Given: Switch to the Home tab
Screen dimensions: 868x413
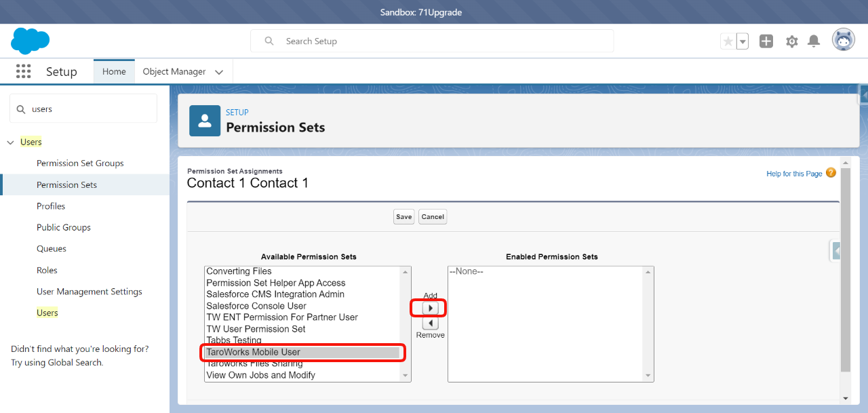Looking at the screenshot, I should coord(114,71).
